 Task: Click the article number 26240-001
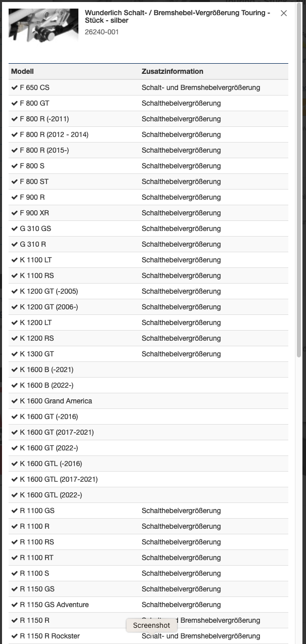(102, 32)
